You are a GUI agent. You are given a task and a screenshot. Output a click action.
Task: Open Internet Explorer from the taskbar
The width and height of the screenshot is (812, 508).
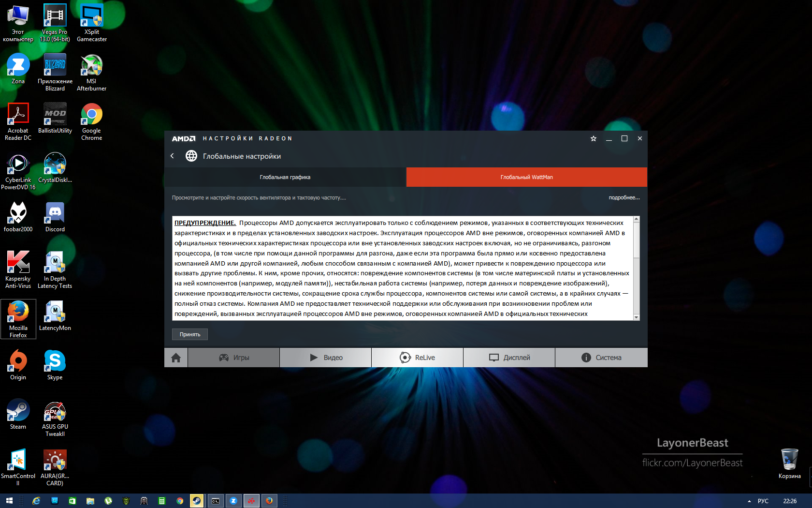point(36,501)
